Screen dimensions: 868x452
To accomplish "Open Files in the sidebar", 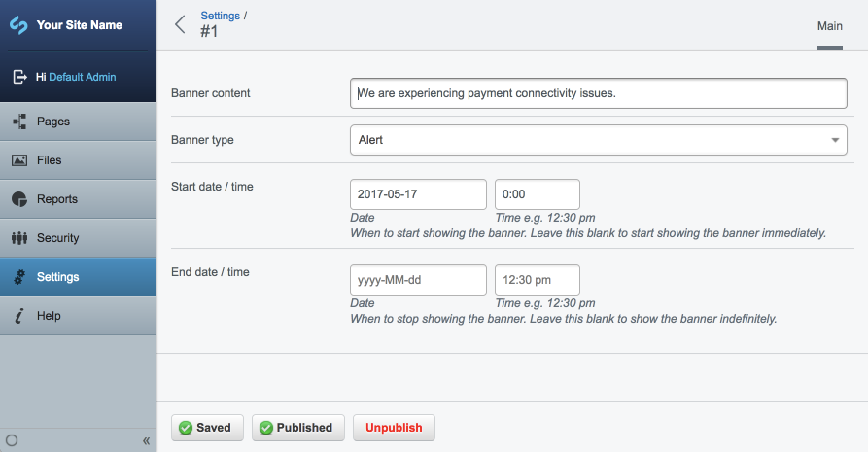I will [x=78, y=160].
